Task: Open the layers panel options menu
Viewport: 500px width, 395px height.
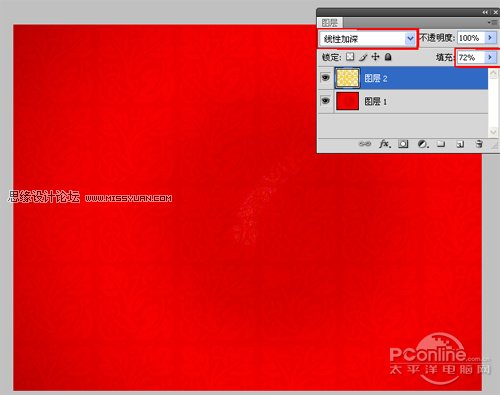Action: point(492,22)
